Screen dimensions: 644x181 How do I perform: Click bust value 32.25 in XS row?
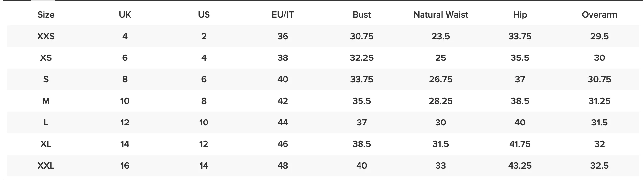coord(361,58)
